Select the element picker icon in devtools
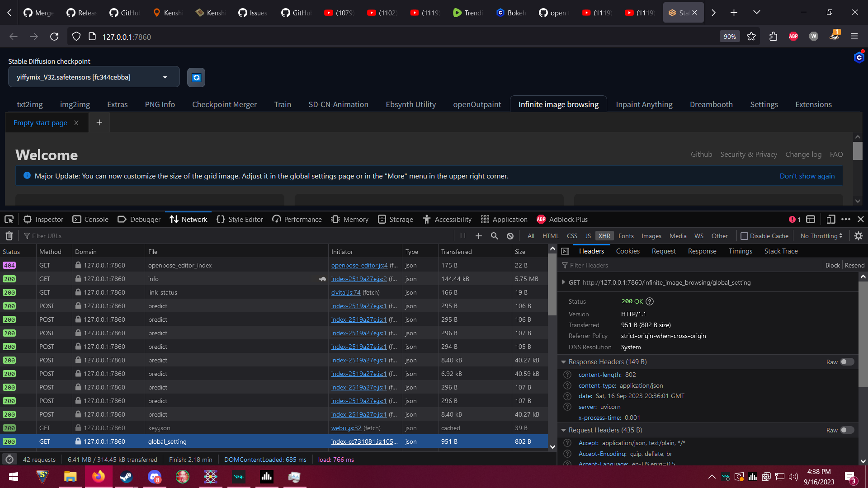 point(9,219)
